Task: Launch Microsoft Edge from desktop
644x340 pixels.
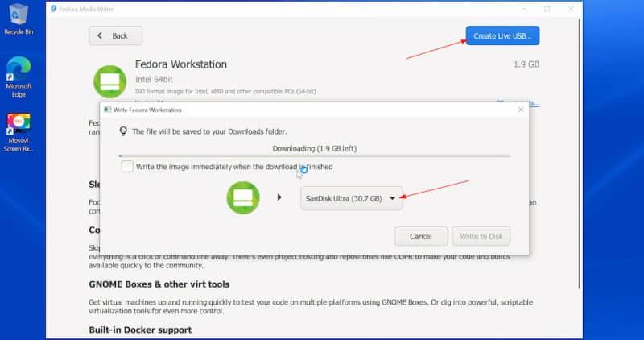Action: pos(18,73)
